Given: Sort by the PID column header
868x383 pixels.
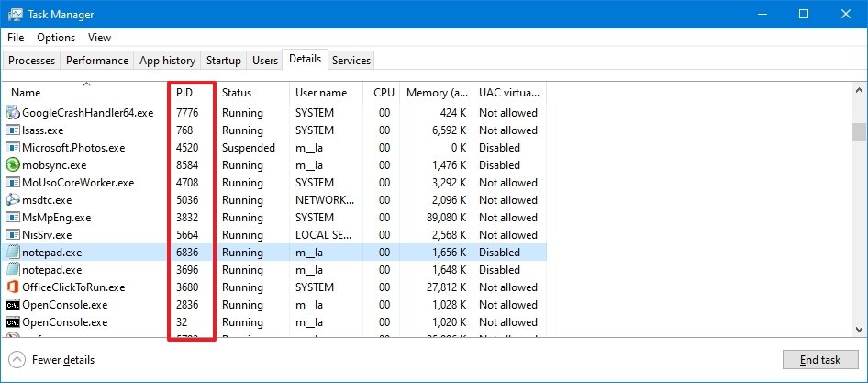Looking at the screenshot, I should coord(184,93).
